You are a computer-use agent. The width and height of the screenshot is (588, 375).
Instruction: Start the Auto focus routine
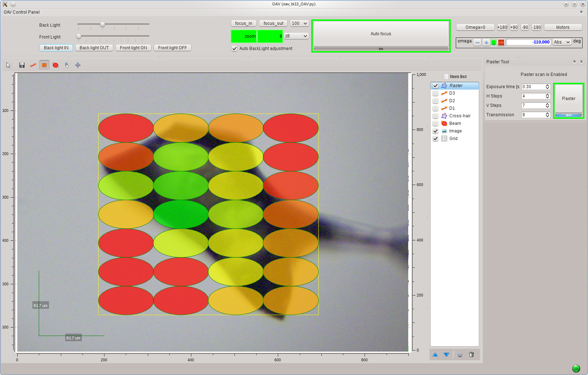click(380, 34)
